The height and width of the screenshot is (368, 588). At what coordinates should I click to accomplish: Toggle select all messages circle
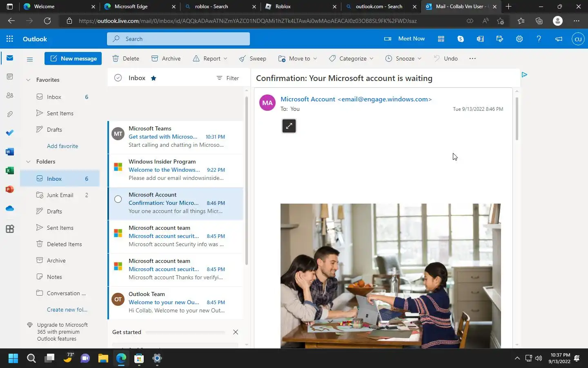[x=118, y=78]
